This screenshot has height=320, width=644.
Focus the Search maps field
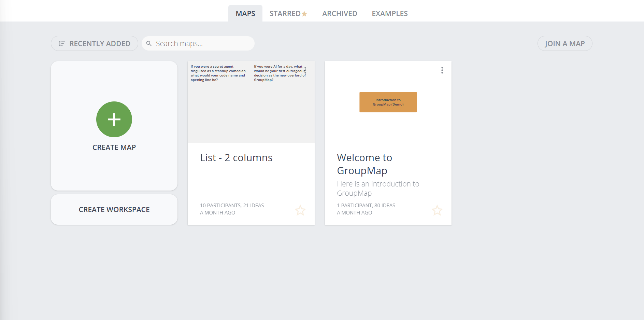198,43
